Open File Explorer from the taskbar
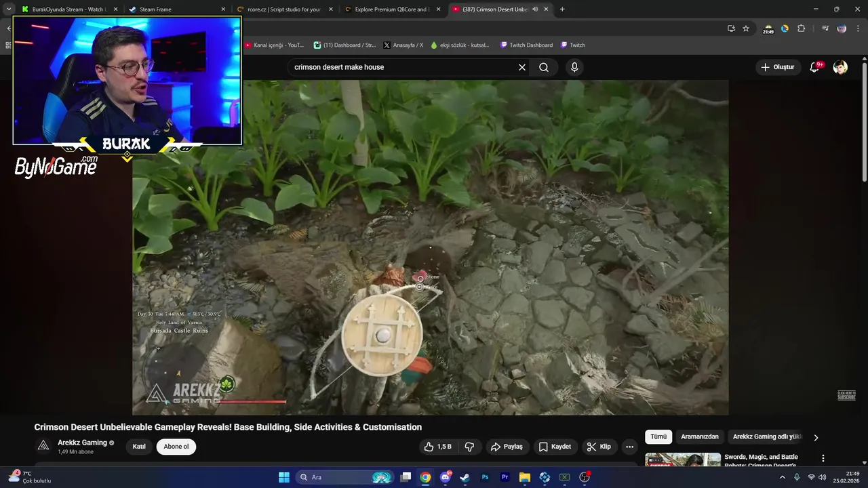This screenshot has width=868, height=488. click(525, 477)
